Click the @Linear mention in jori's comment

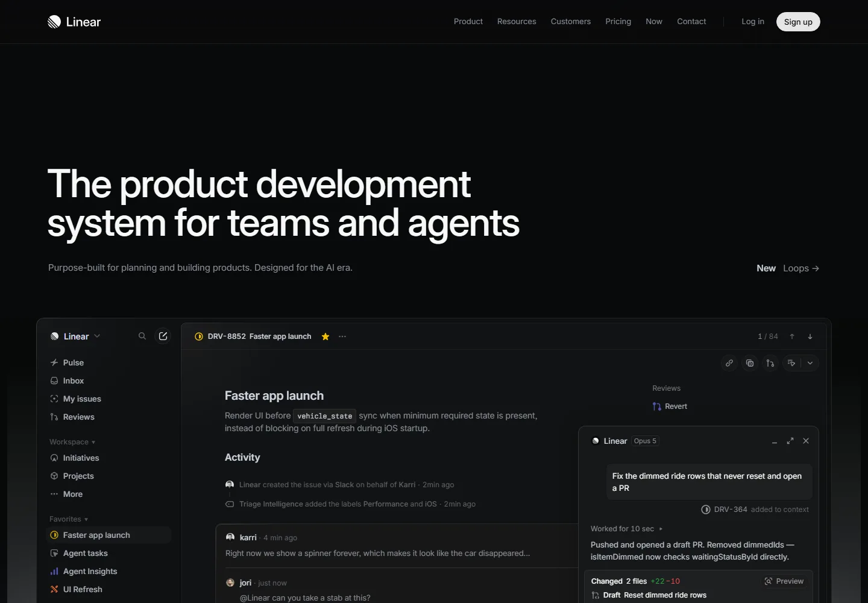click(255, 598)
